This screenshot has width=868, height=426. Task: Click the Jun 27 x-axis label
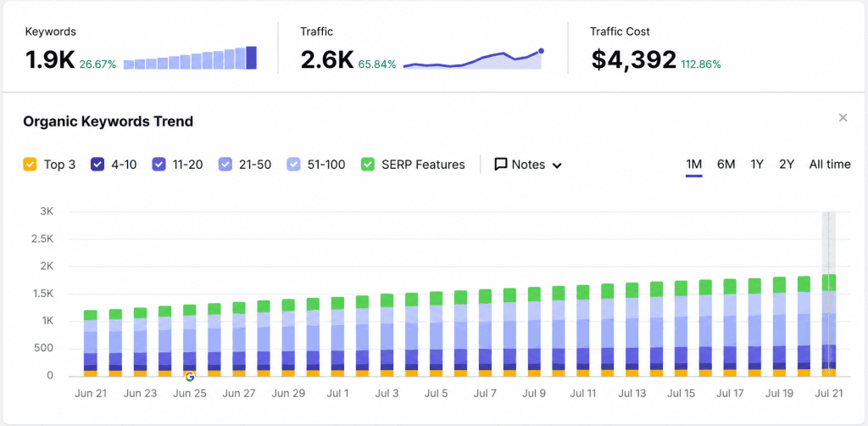coord(238,393)
